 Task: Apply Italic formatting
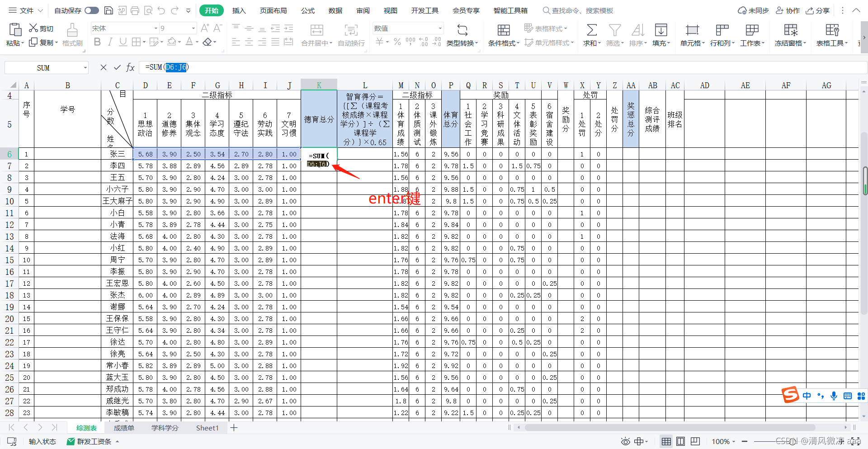coord(110,42)
